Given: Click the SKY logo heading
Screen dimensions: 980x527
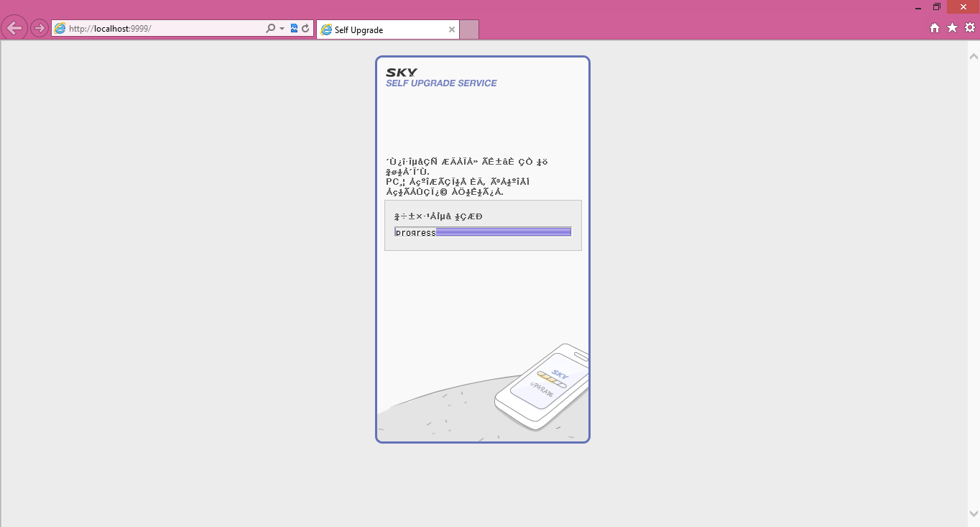Looking at the screenshot, I should click(401, 73).
